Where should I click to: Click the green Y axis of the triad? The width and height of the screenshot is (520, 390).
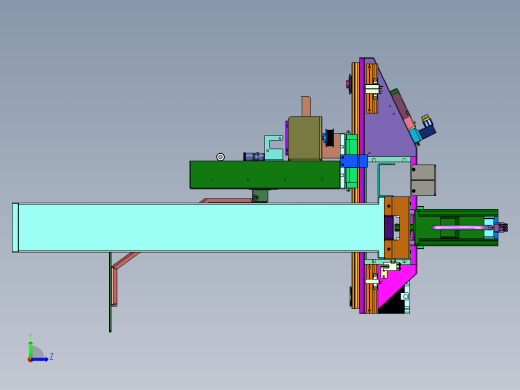(31, 350)
